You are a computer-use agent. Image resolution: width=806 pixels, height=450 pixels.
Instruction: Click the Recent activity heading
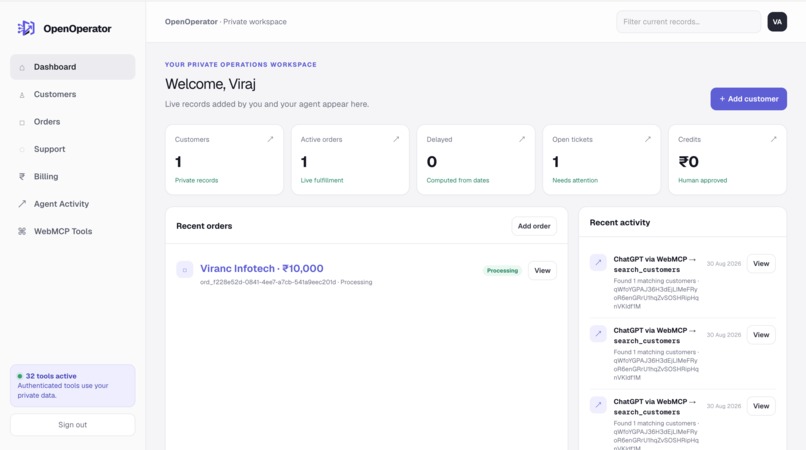click(619, 223)
